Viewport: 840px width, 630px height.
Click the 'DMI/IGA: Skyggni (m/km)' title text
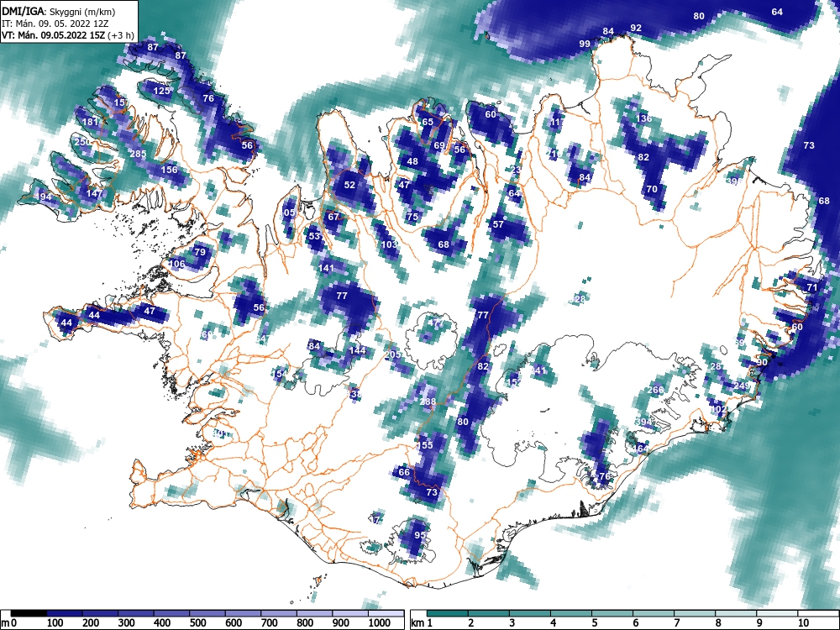(59, 11)
